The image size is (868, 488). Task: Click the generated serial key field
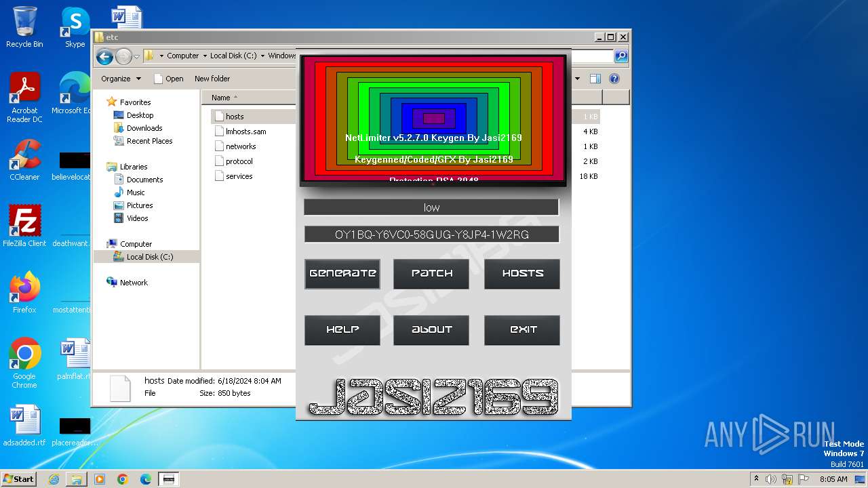(431, 235)
